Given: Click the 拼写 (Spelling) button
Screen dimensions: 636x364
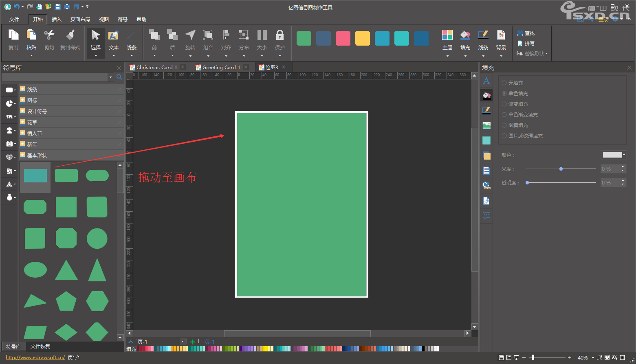Looking at the screenshot, I should pyautogui.click(x=526, y=43).
